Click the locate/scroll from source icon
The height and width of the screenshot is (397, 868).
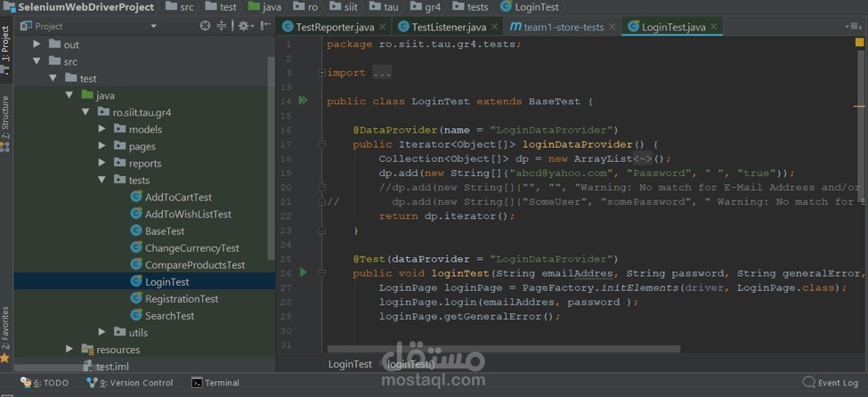pos(205,26)
